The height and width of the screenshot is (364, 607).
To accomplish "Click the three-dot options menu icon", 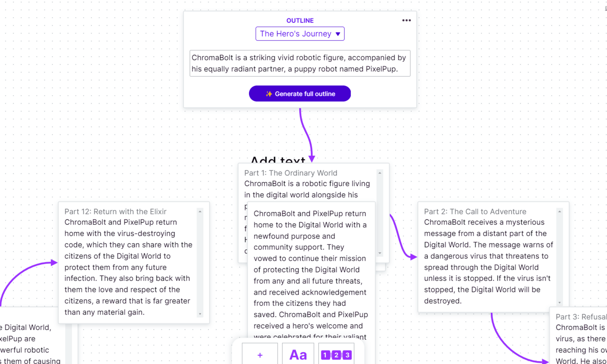I will (x=405, y=20).
